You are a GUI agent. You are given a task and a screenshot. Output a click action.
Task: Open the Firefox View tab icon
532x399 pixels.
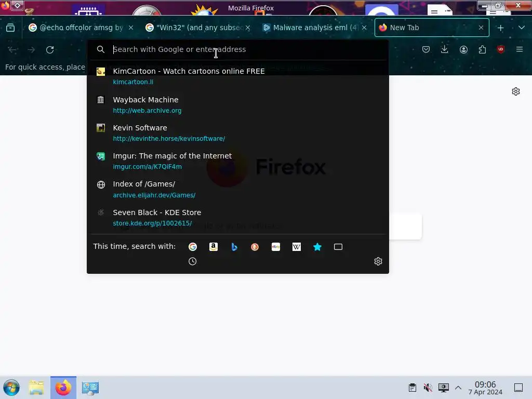[10, 28]
